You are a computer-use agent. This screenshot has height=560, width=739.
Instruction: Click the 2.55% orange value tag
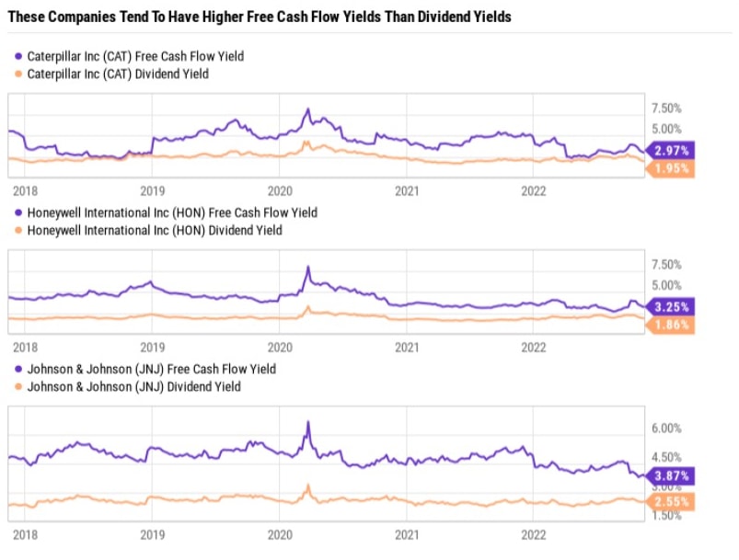pos(671,502)
